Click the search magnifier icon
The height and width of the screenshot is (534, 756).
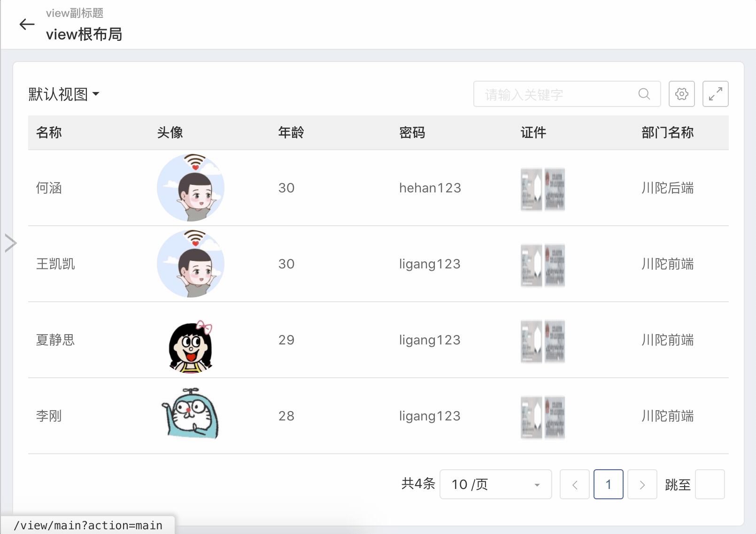coord(644,94)
